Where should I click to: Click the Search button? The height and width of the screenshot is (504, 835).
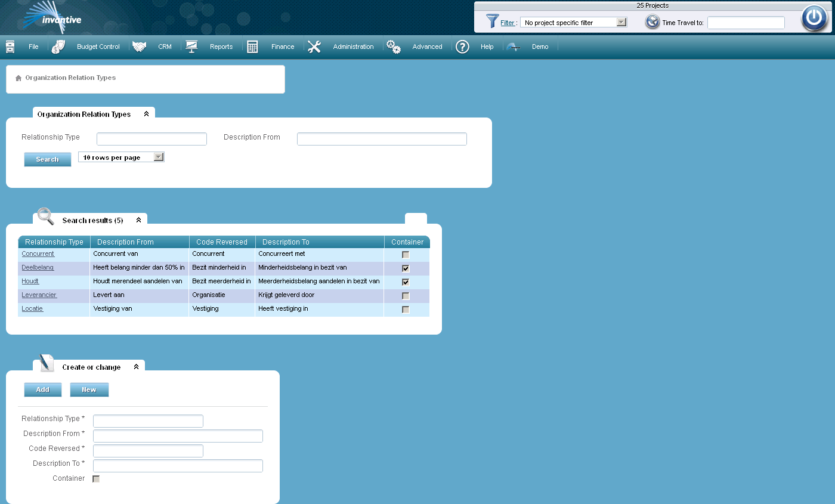point(47,159)
